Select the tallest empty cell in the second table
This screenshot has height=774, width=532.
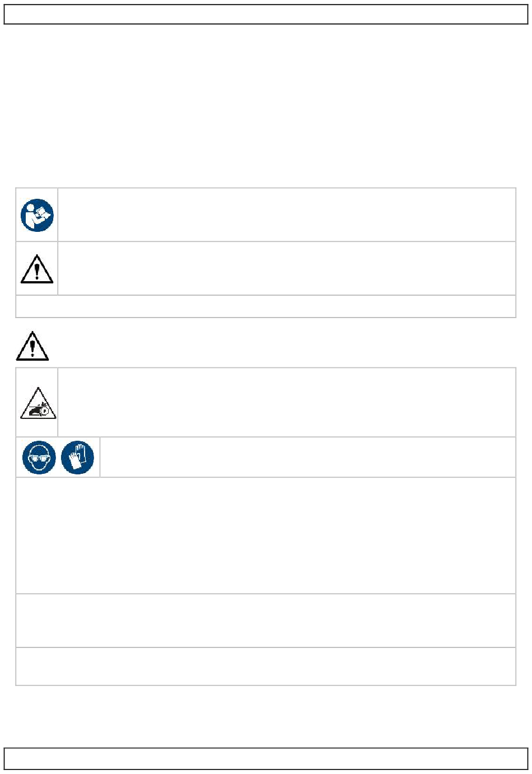click(265, 535)
